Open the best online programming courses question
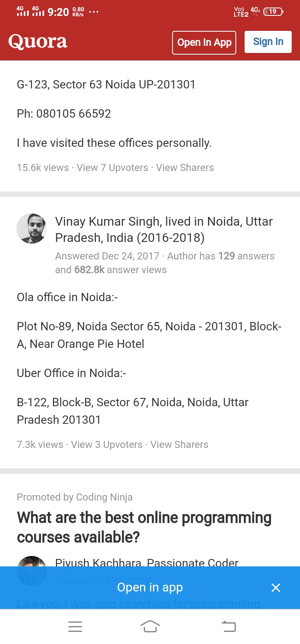Viewport: 300px width, 644px height. coord(144,527)
